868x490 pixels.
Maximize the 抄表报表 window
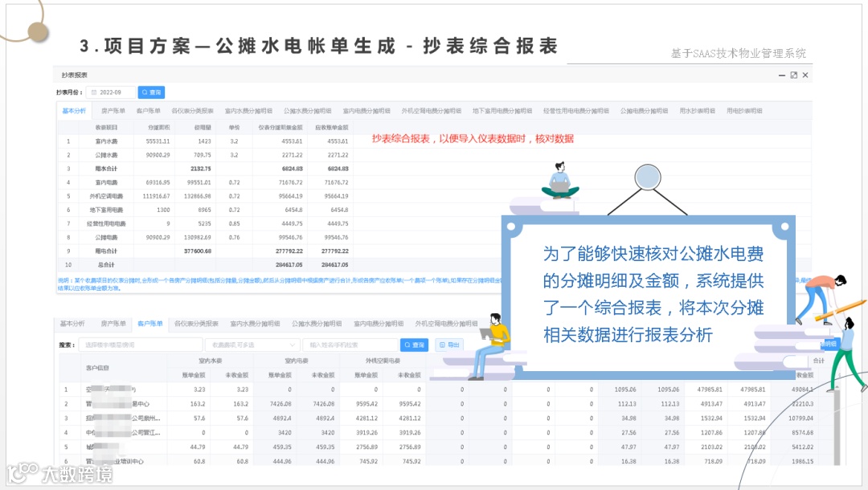pyautogui.click(x=794, y=76)
